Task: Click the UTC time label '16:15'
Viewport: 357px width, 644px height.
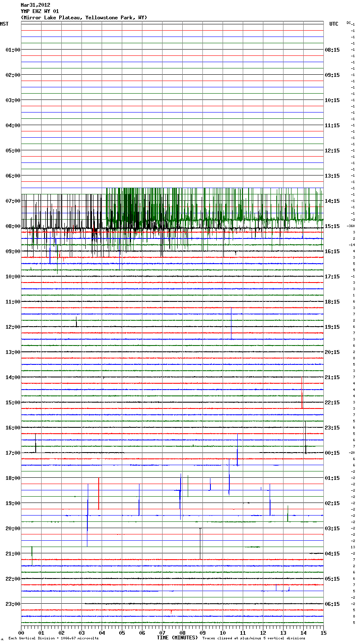Action: click(x=332, y=251)
